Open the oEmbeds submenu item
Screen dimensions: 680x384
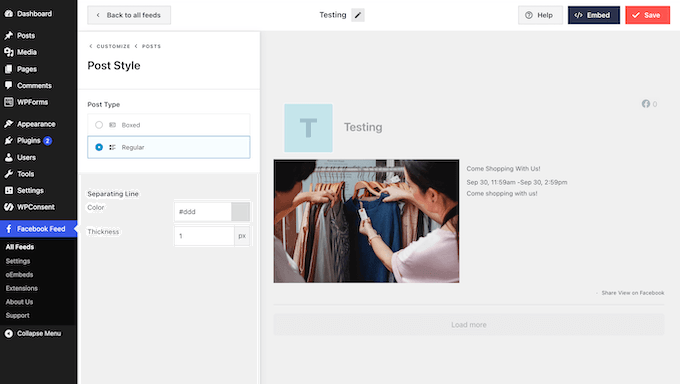coord(19,275)
